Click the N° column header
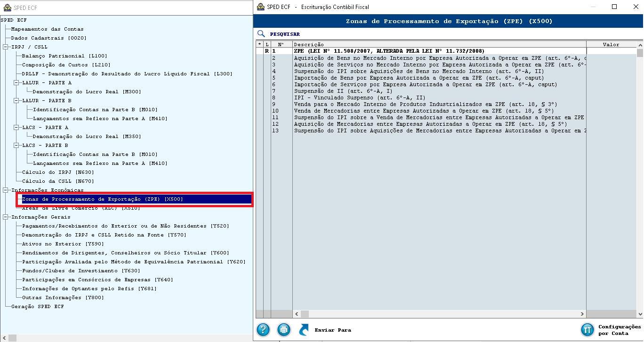 click(x=282, y=44)
